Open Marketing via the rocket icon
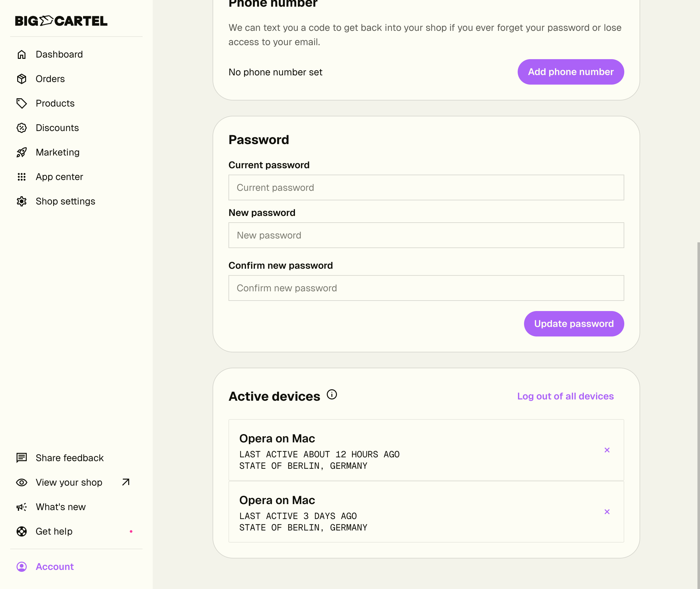700x589 pixels. (22, 152)
